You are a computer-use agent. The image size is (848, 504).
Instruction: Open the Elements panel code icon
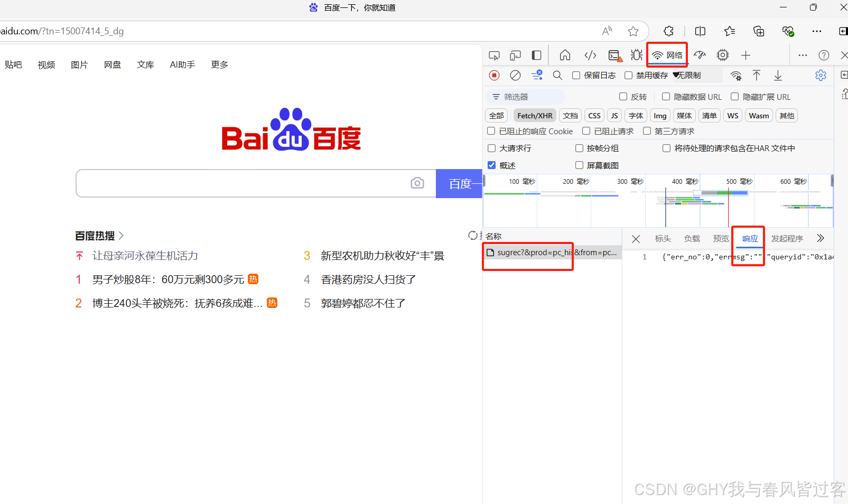pyautogui.click(x=590, y=55)
